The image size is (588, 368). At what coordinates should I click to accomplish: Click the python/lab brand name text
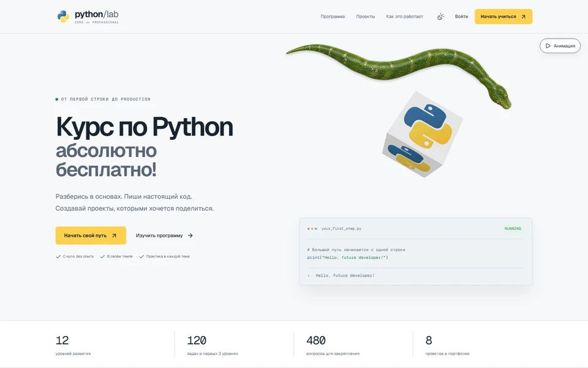coord(96,14)
